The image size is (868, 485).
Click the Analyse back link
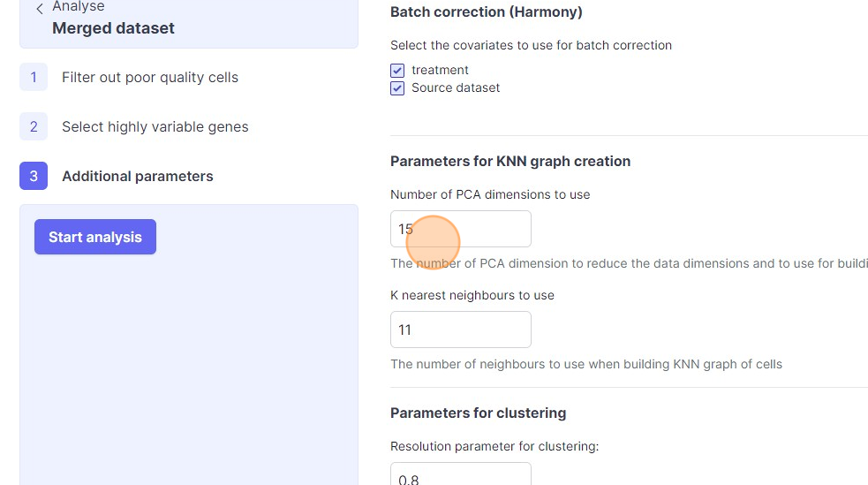coord(78,7)
